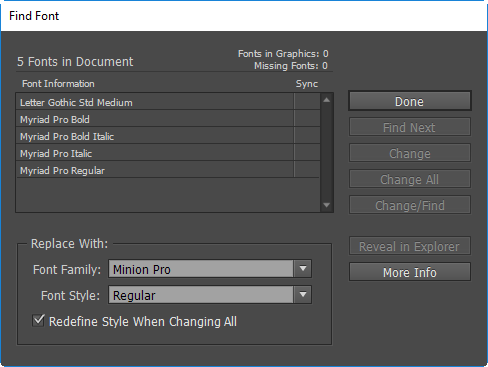Select the Myriad Pro Italic row
This screenshot has width=488, height=367.
[x=168, y=153]
